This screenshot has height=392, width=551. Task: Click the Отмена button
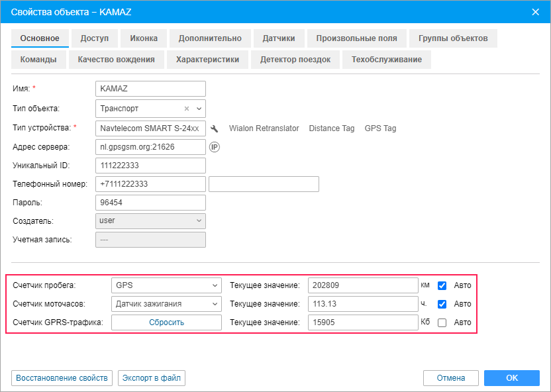click(x=451, y=378)
